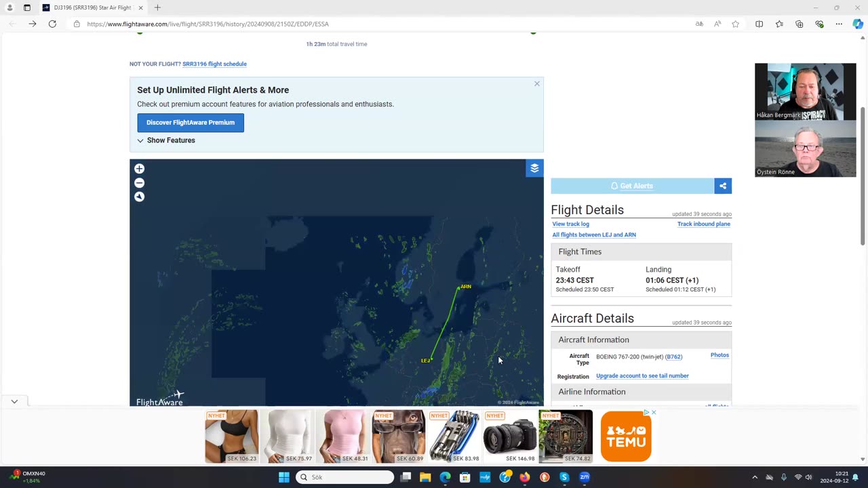Screen dimensions: 868x488
Task: Close the Star Air Flight tab
Action: tap(141, 7)
